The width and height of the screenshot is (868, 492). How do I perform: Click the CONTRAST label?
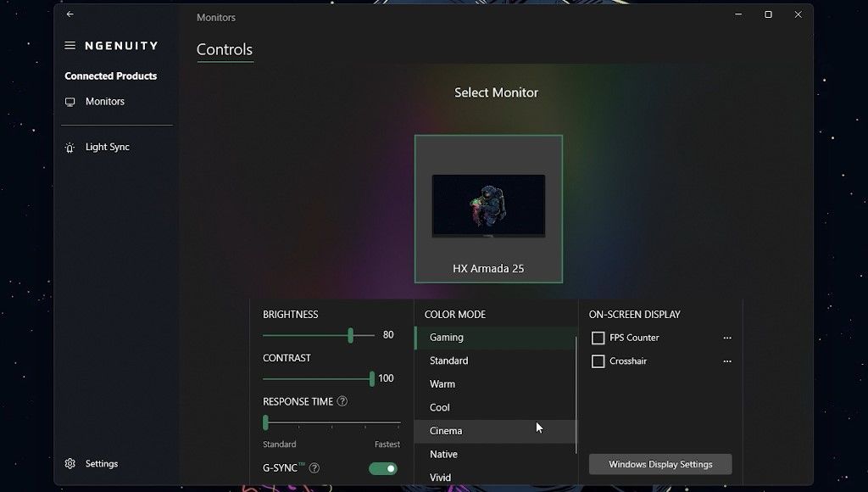click(287, 358)
